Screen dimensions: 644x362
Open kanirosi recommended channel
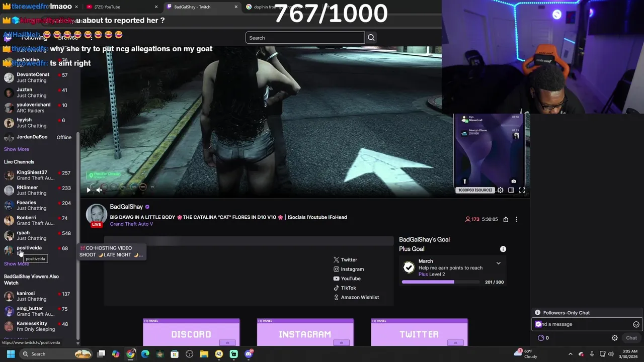pyautogui.click(x=38, y=296)
